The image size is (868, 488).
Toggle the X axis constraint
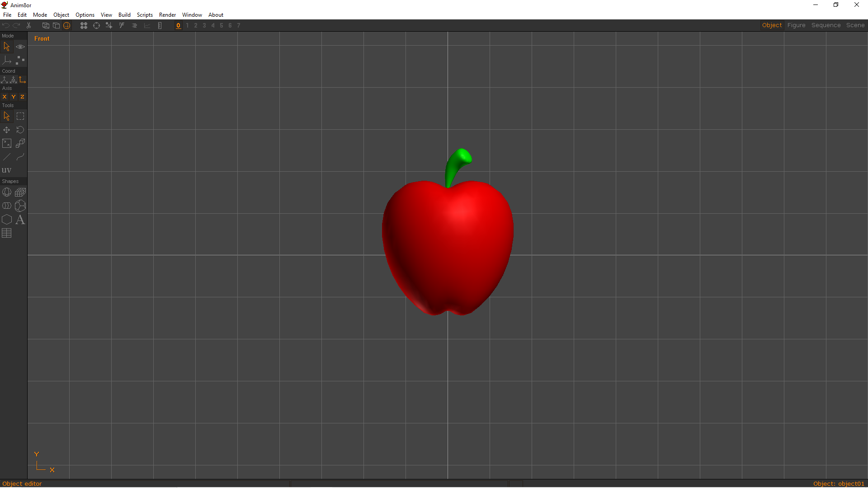click(4, 97)
